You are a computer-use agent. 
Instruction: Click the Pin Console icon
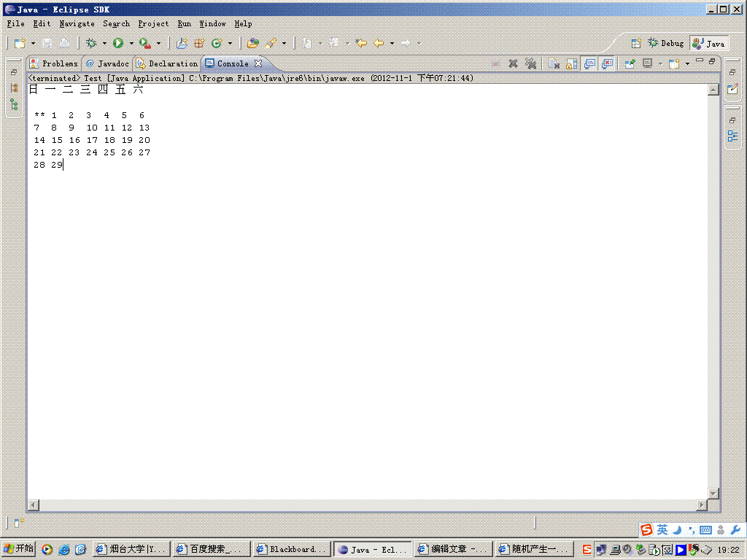tap(630, 63)
